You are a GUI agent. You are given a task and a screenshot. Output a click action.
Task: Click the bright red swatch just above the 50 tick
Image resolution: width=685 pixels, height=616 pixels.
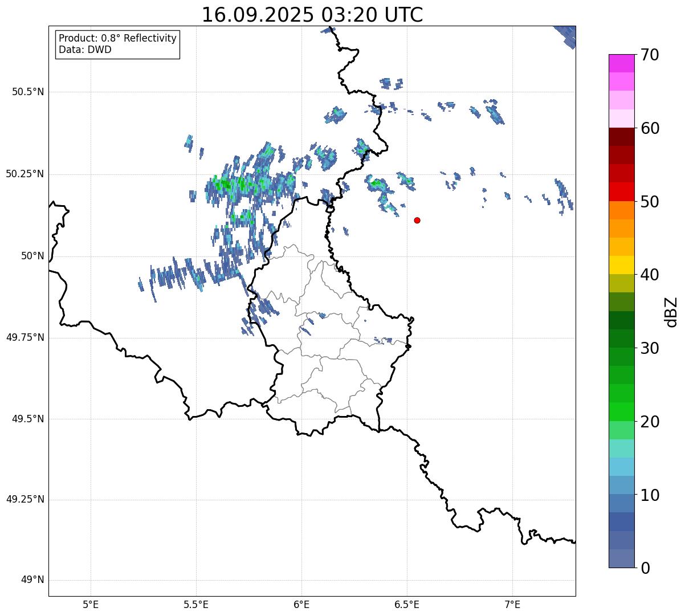(x=621, y=191)
